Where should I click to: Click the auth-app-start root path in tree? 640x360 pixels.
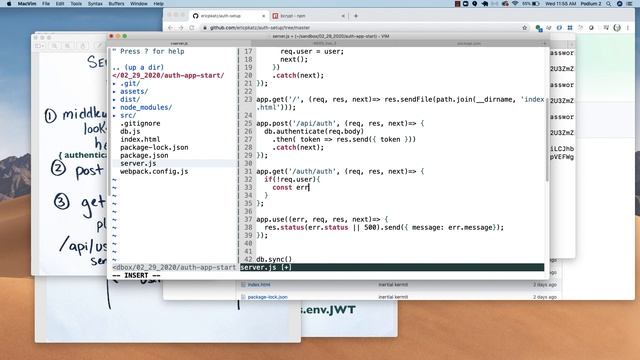pyautogui.click(x=168, y=76)
